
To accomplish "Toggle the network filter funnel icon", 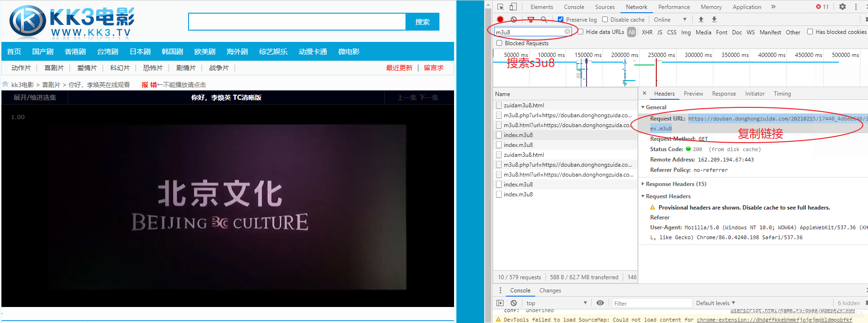I will 531,19.
